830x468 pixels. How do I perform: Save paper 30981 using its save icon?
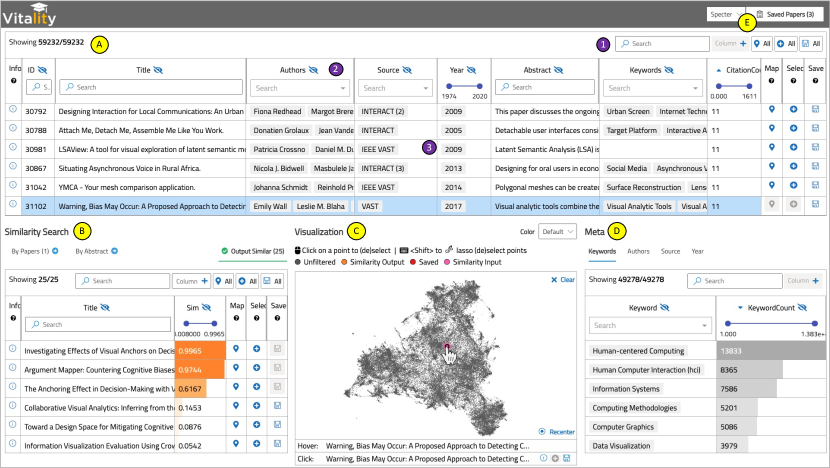tap(815, 147)
